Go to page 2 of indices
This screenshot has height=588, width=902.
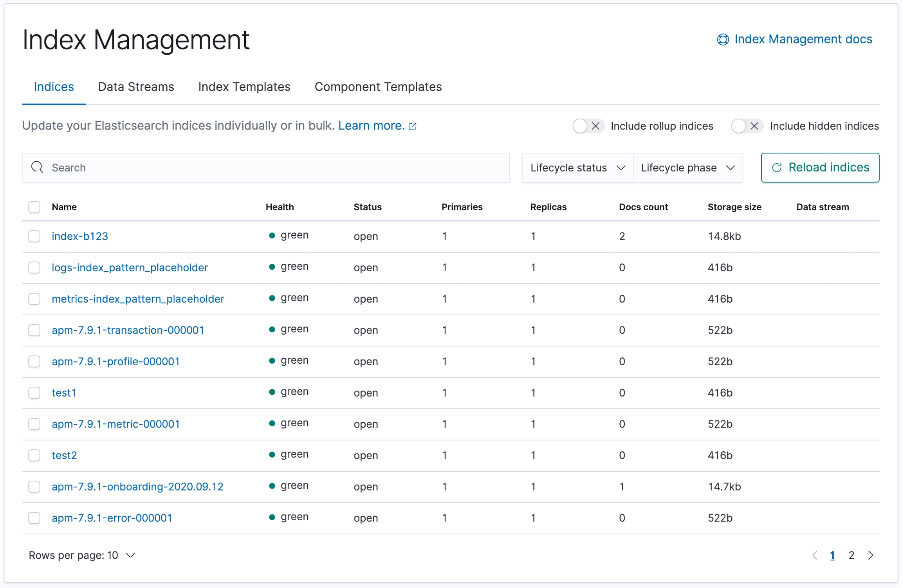[851, 555]
